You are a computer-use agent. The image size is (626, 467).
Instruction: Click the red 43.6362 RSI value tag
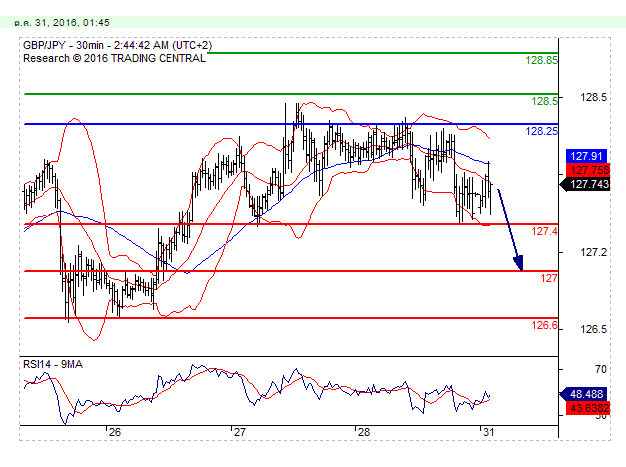tap(583, 408)
